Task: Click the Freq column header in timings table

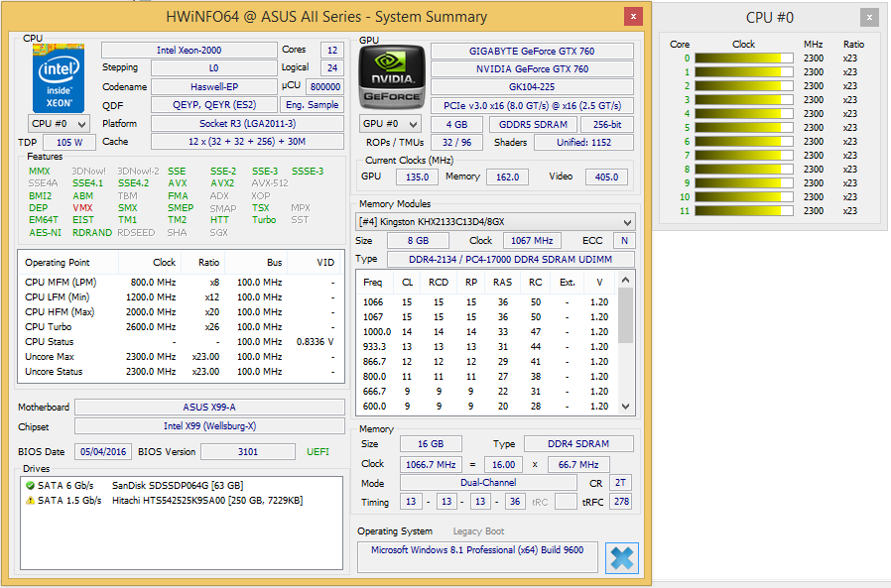Action: coord(373,283)
